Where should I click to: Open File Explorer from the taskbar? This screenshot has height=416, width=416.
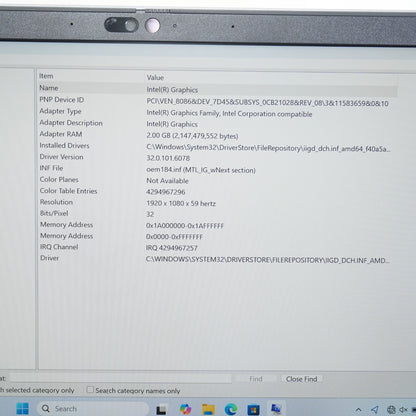tap(208, 409)
